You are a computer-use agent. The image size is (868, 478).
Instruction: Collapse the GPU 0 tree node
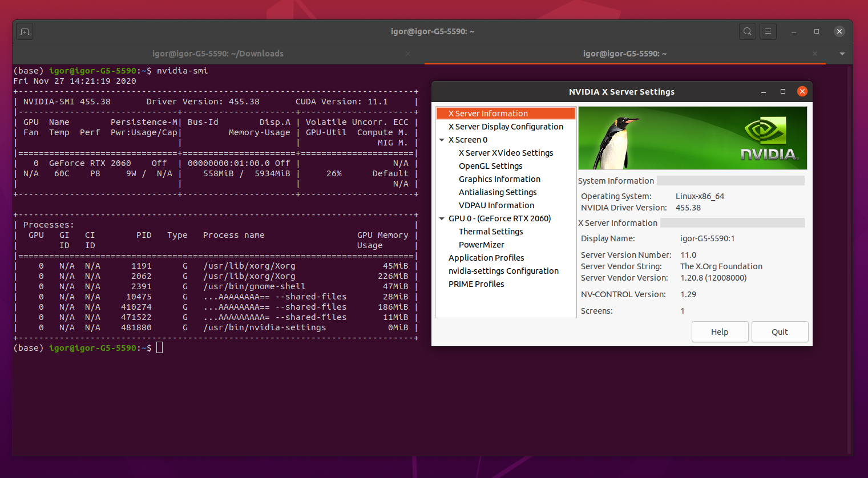(x=442, y=218)
